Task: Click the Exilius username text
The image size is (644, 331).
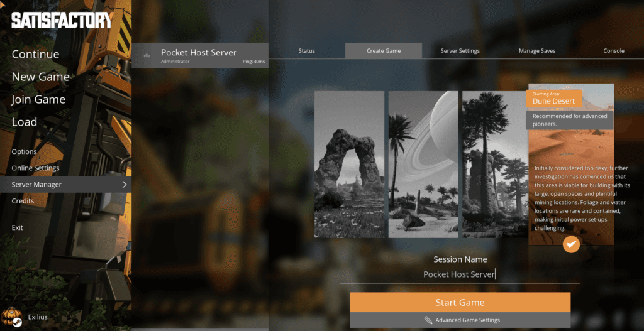Action: [x=38, y=317]
